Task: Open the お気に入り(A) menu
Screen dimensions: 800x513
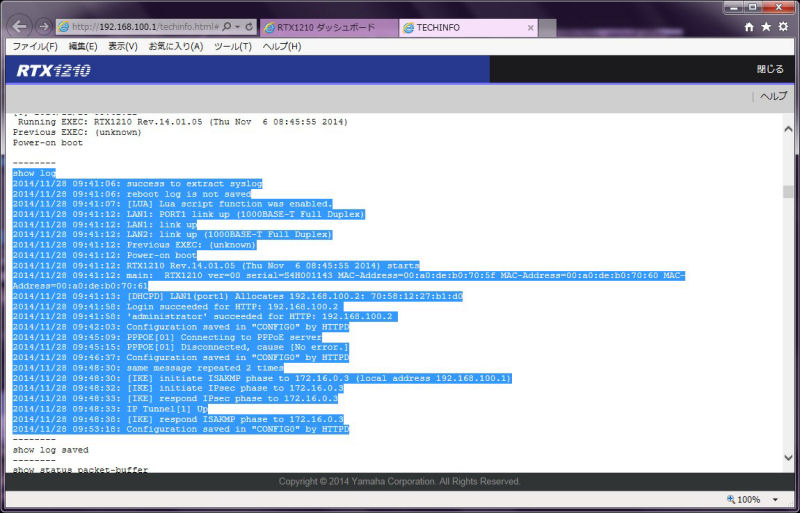Action: coord(175,46)
